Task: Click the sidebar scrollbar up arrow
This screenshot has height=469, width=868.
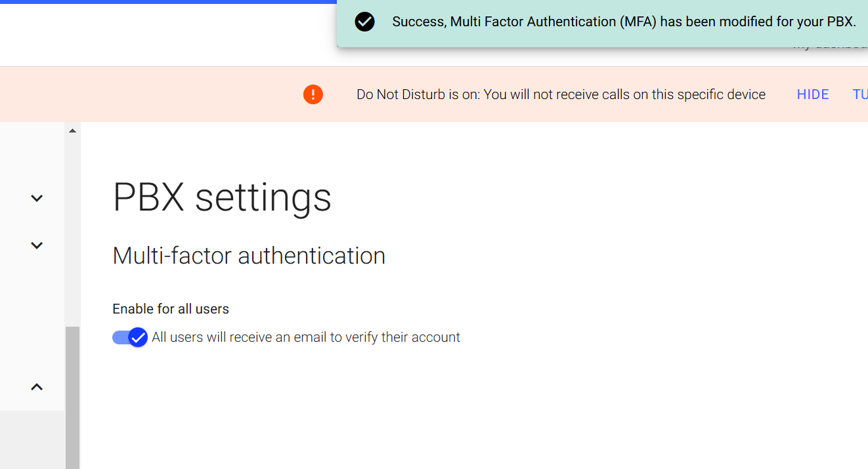Action: click(x=72, y=131)
